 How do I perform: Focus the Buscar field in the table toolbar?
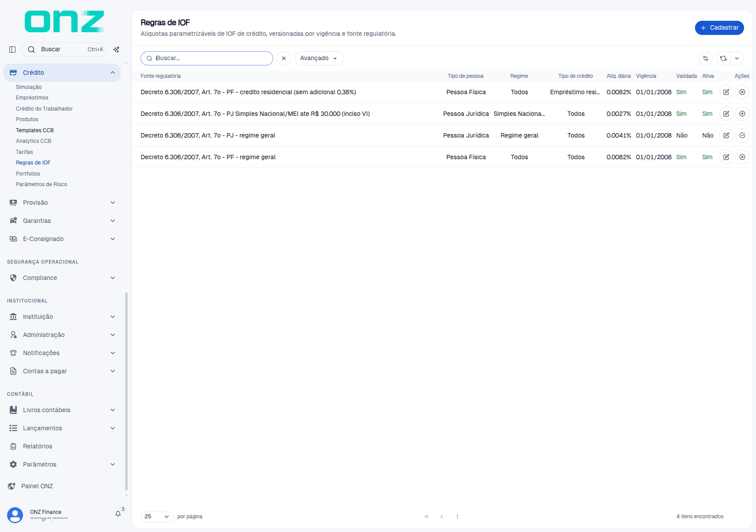(207, 58)
